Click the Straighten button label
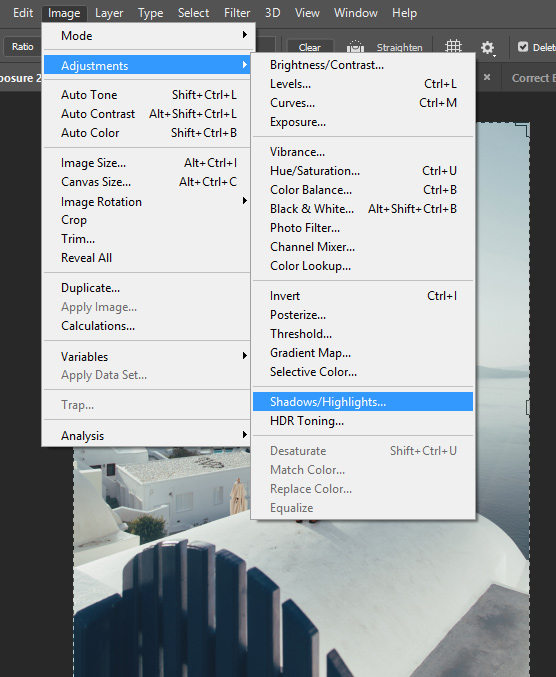This screenshot has height=677, width=556. click(x=399, y=47)
